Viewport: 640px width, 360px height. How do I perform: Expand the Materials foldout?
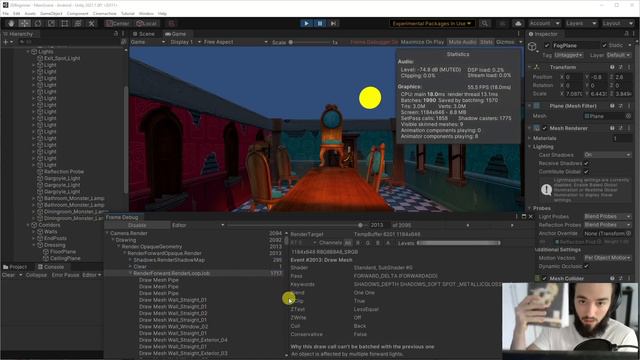tap(530, 138)
